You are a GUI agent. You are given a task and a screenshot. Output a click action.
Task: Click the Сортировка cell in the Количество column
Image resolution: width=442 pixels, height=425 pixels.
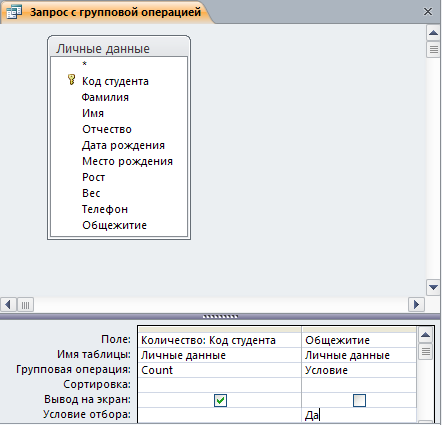tap(220, 385)
